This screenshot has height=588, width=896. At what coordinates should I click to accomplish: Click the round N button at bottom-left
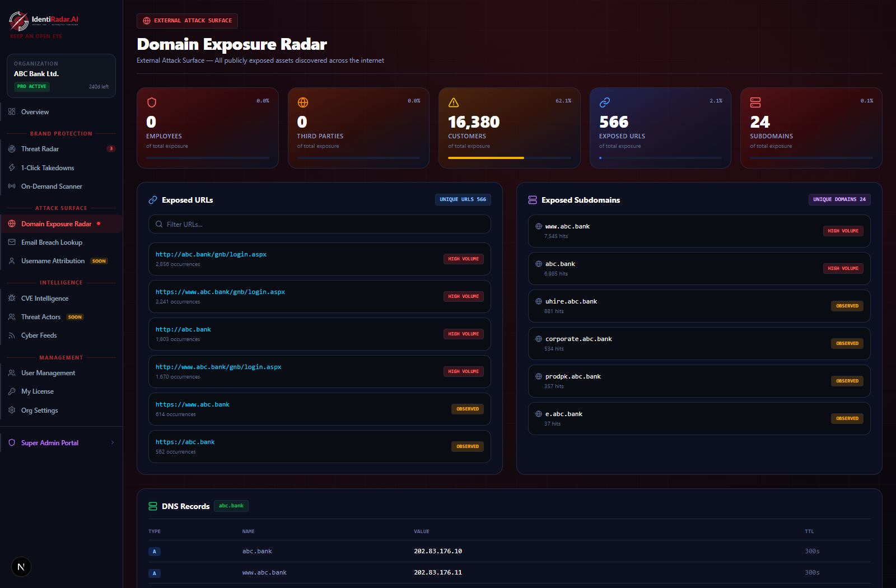click(x=21, y=567)
